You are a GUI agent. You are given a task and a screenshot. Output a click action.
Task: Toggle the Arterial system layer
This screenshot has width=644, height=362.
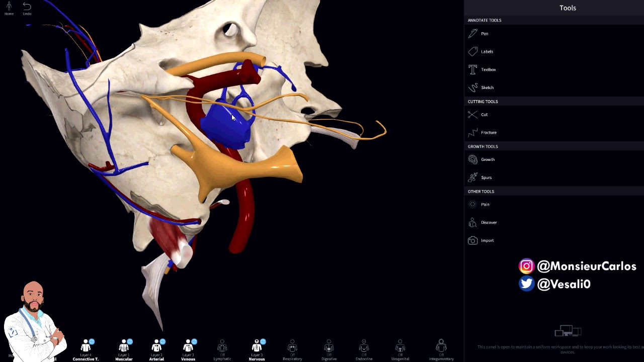pyautogui.click(x=156, y=350)
